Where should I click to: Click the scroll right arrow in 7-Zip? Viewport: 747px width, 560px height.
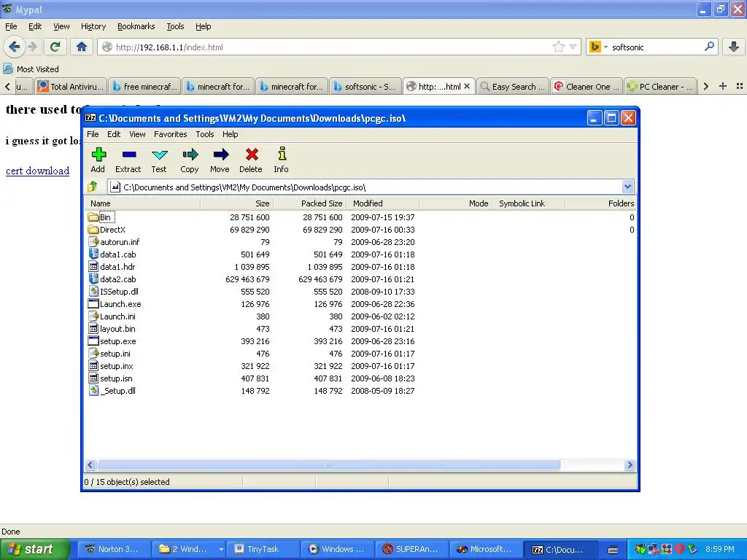click(630, 464)
